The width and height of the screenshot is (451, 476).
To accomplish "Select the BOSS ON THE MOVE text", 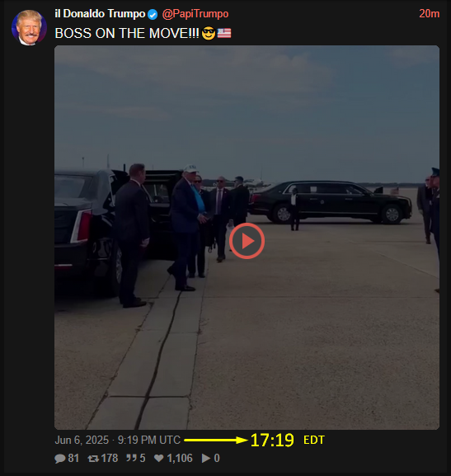I will 127,33.
